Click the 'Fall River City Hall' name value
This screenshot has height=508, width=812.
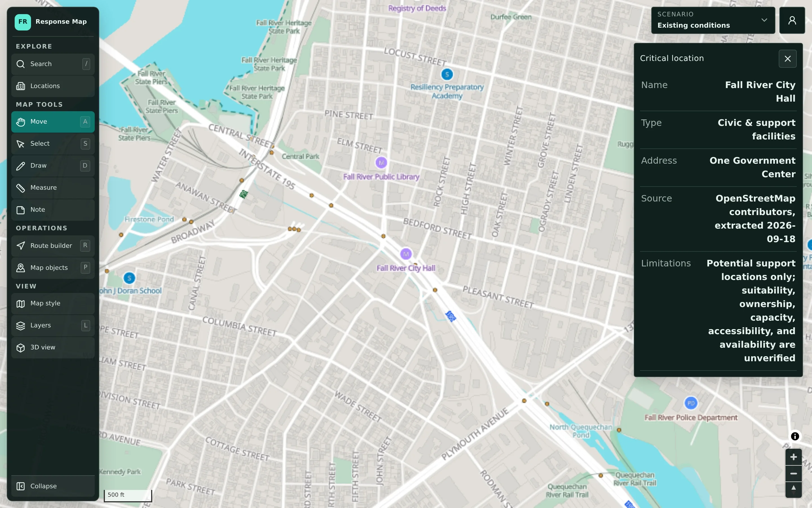point(760,92)
